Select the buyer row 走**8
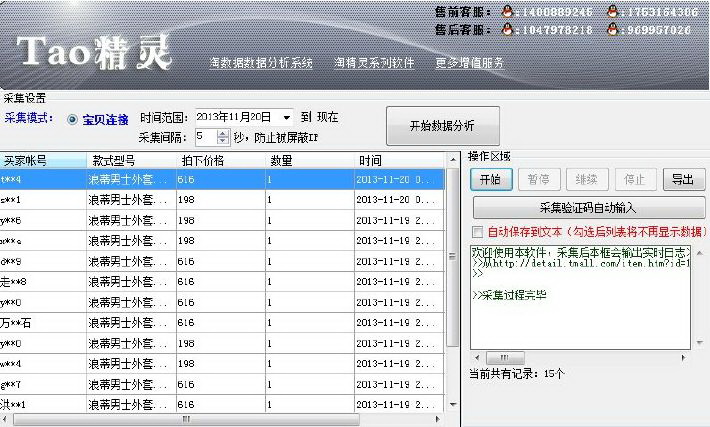 point(222,282)
